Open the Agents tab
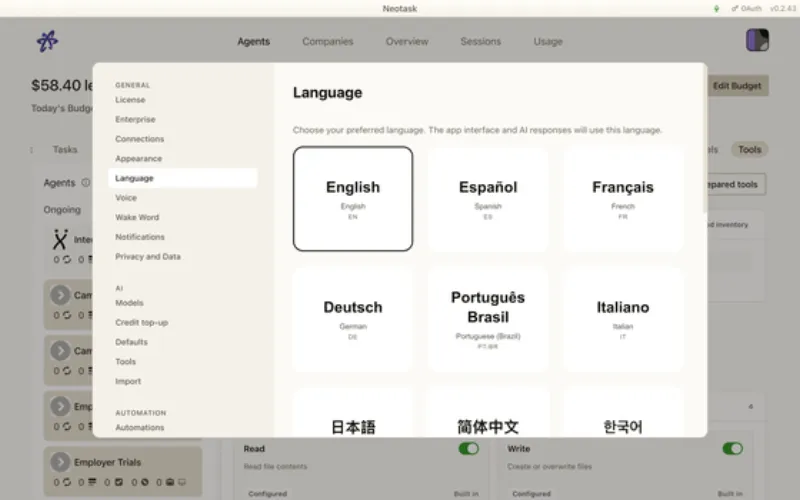Screen dimensions: 800x500 254,41
